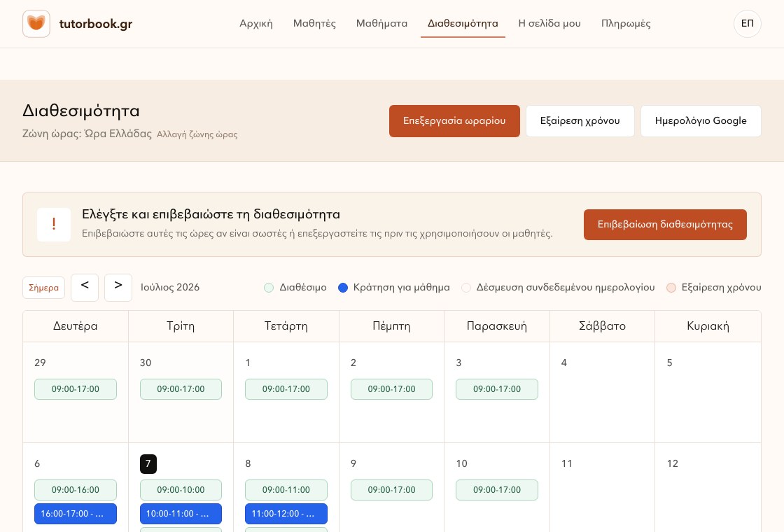Click Αλλαγή ζώνης ώρας link
This screenshot has height=532, width=784.
(197, 134)
